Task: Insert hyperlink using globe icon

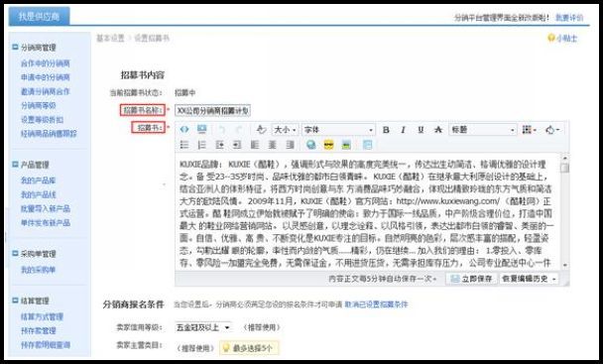Action: (310, 145)
